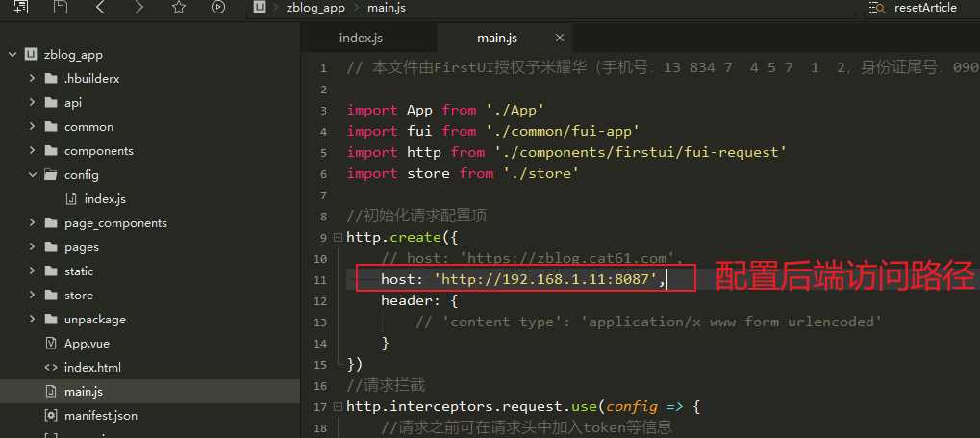Click zblog_app in the breadcrumb path
The width and height of the screenshot is (980, 438).
[314, 8]
